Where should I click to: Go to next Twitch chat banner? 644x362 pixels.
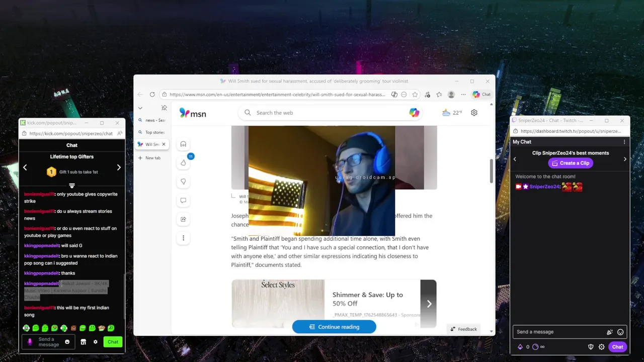pyautogui.click(x=625, y=159)
